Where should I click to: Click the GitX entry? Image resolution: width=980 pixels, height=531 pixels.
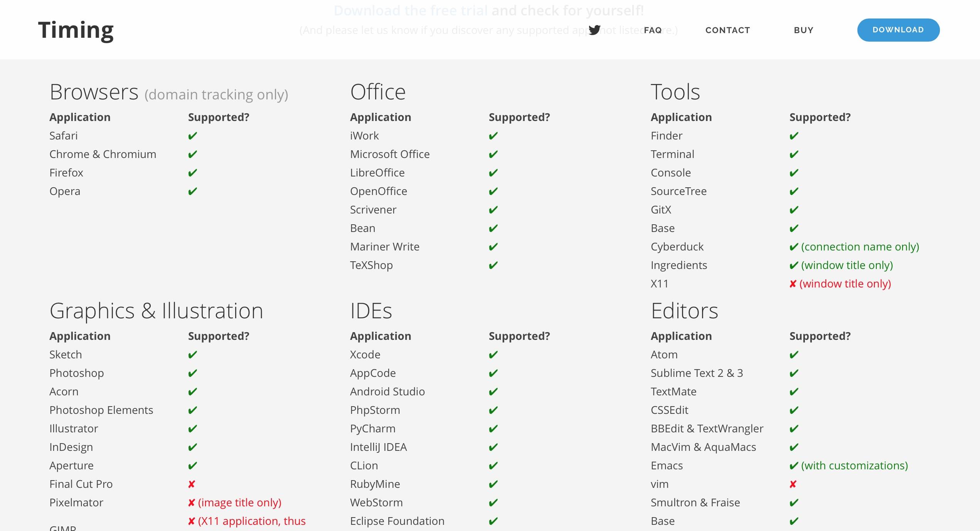661,210
